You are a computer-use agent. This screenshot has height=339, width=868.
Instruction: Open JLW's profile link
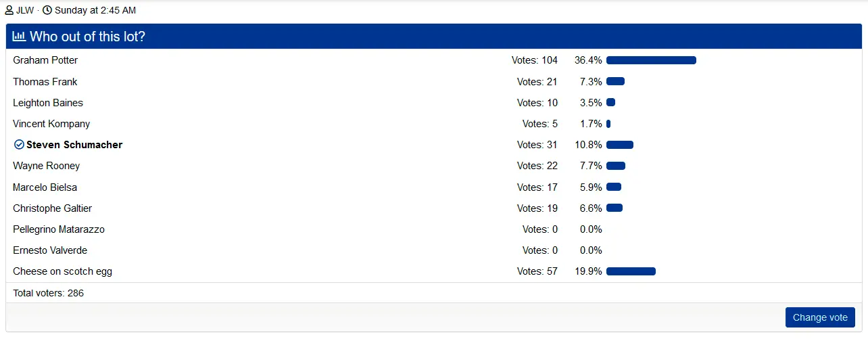click(x=26, y=11)
